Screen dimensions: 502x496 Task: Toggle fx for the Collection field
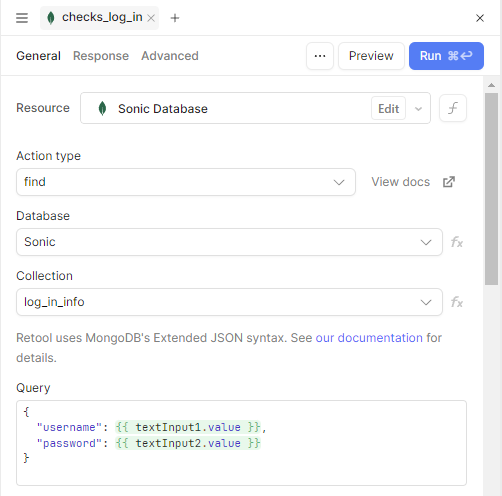click(x=457, y=302)
